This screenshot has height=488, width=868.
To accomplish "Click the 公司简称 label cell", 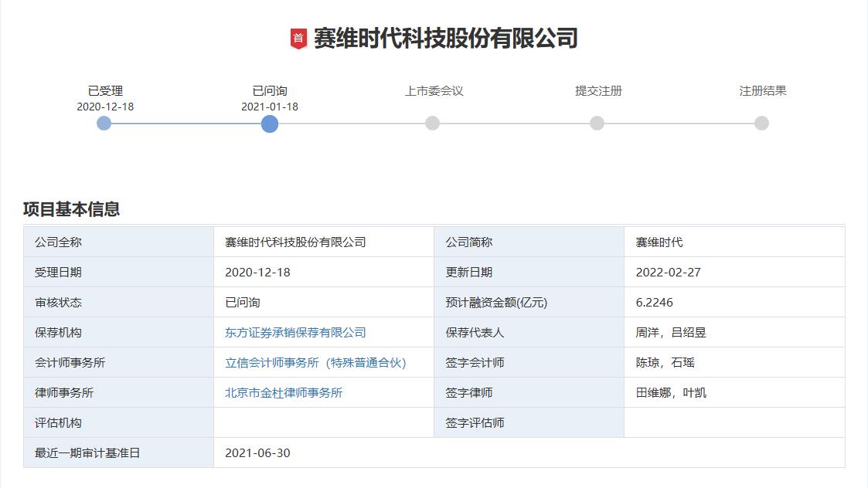I will 529,242.
